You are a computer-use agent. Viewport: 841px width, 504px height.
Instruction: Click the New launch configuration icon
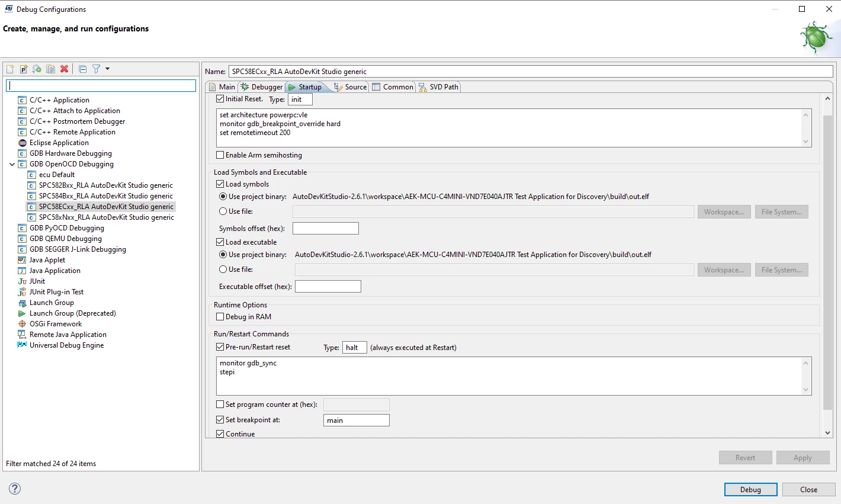(10, 69)
